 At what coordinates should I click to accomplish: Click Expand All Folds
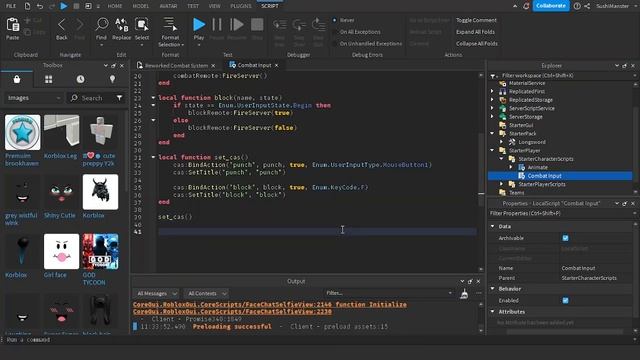point(475,32)
